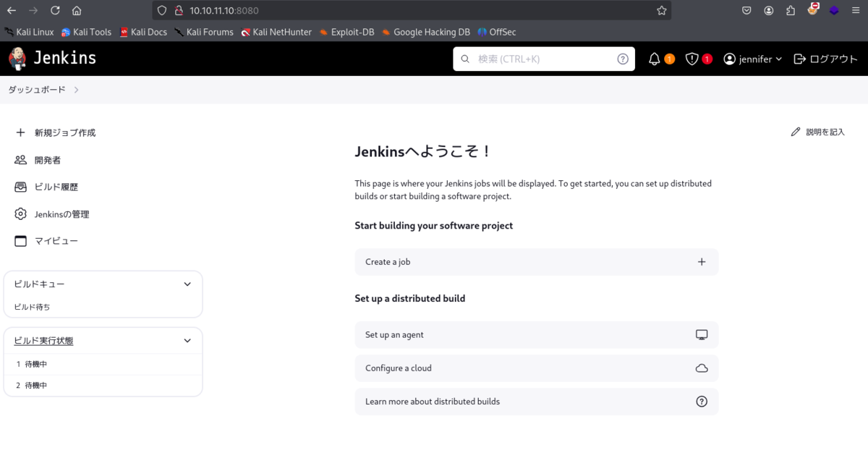Click executor 1 待機中 row
The image size is (868, 453).
103,364
